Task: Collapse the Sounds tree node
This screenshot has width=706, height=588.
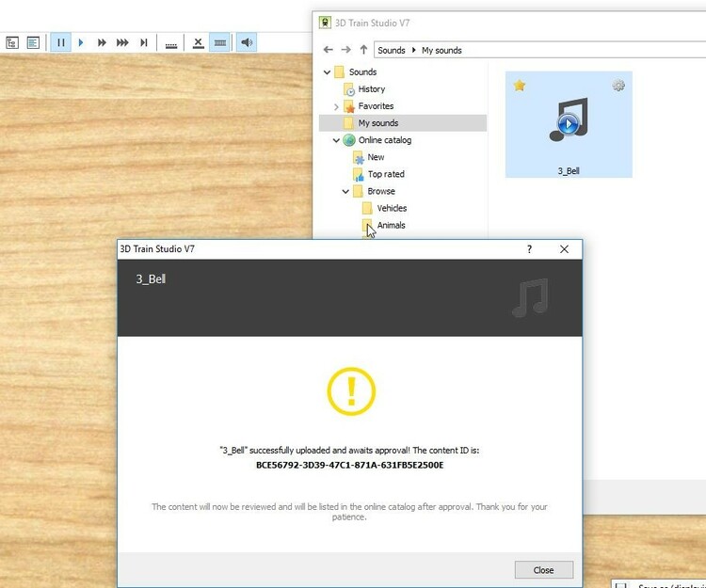Action: [327, 72]
